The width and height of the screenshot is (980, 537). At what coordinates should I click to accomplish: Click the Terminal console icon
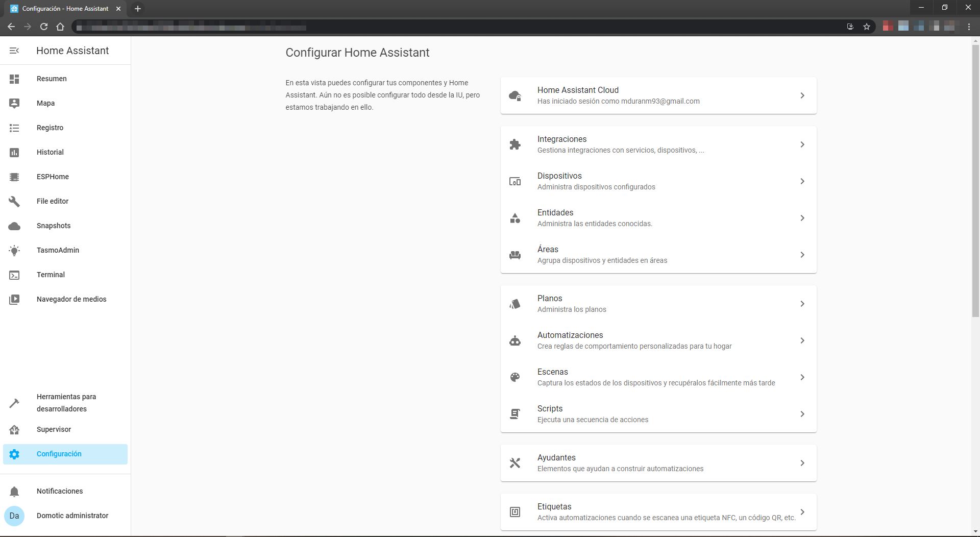14,275
